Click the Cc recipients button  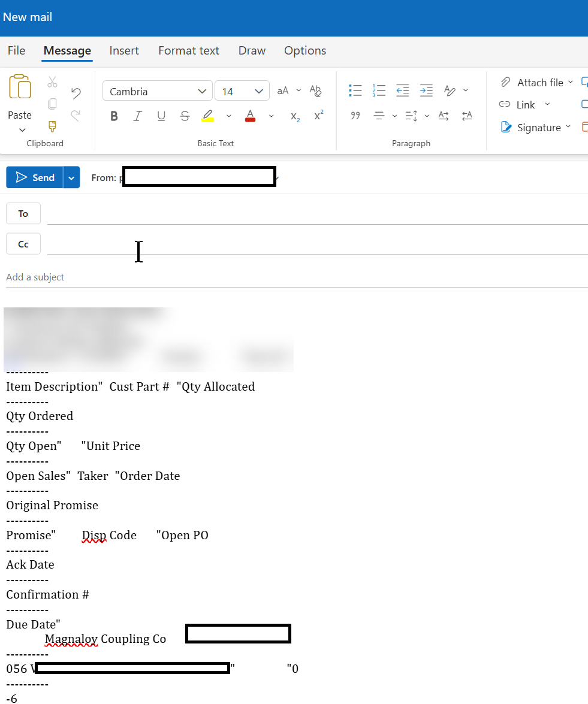point(23,244)
